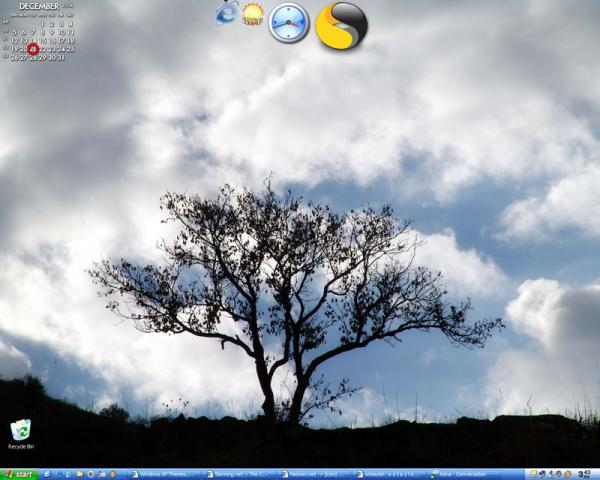This screenshot has width=600, height=480.
Task: Select December 31 on the calendar widget
Action: click(61, 57)
